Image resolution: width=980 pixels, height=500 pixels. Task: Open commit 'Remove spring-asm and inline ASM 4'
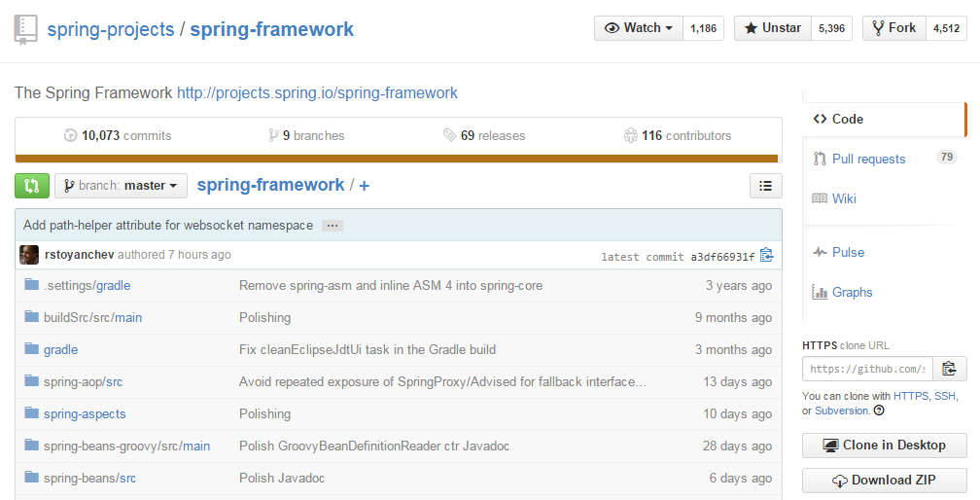click(391, 286)
